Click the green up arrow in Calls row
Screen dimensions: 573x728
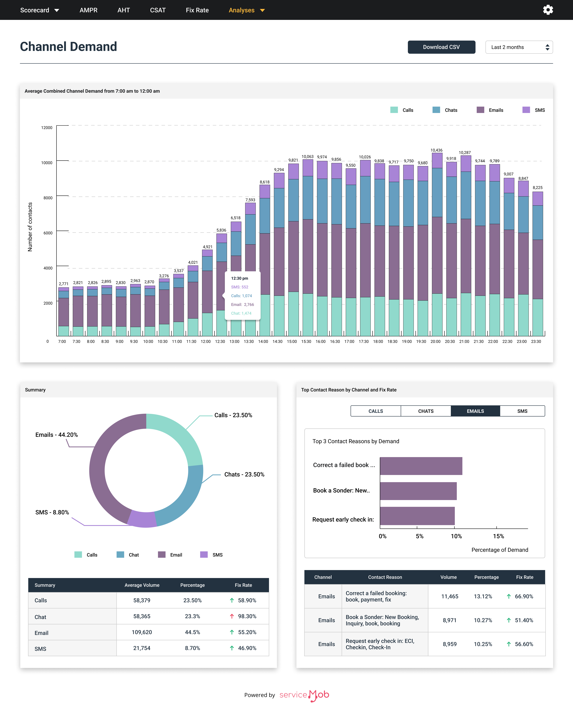(232, 600)
